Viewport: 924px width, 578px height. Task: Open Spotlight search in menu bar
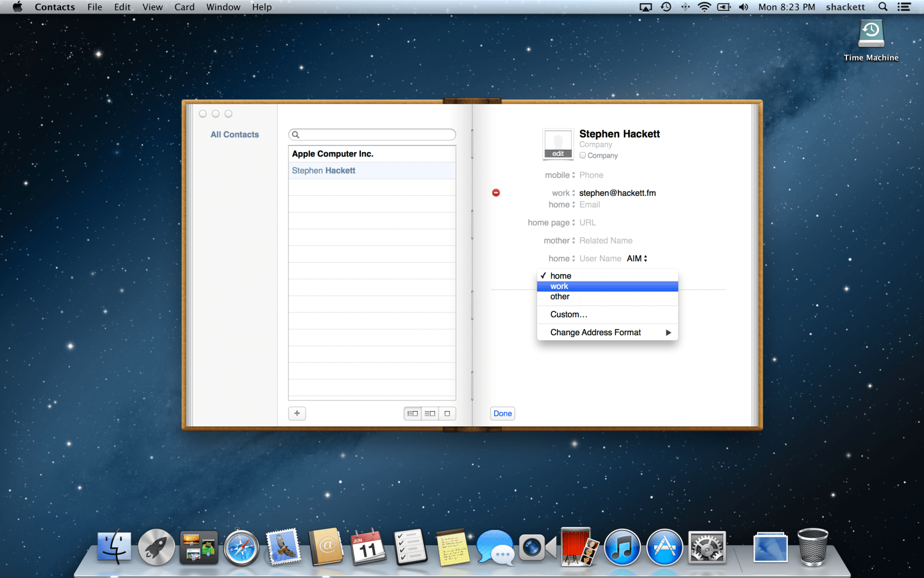tap(883, 7)
